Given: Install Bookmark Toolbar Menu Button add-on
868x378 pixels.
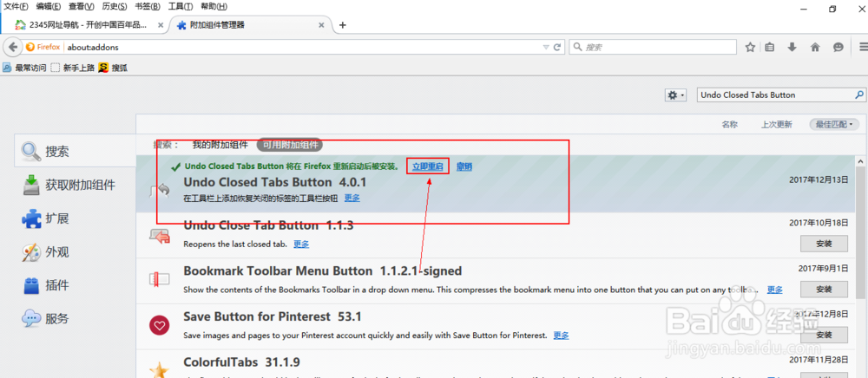Looking at the screenshot, I should (825, 289).
